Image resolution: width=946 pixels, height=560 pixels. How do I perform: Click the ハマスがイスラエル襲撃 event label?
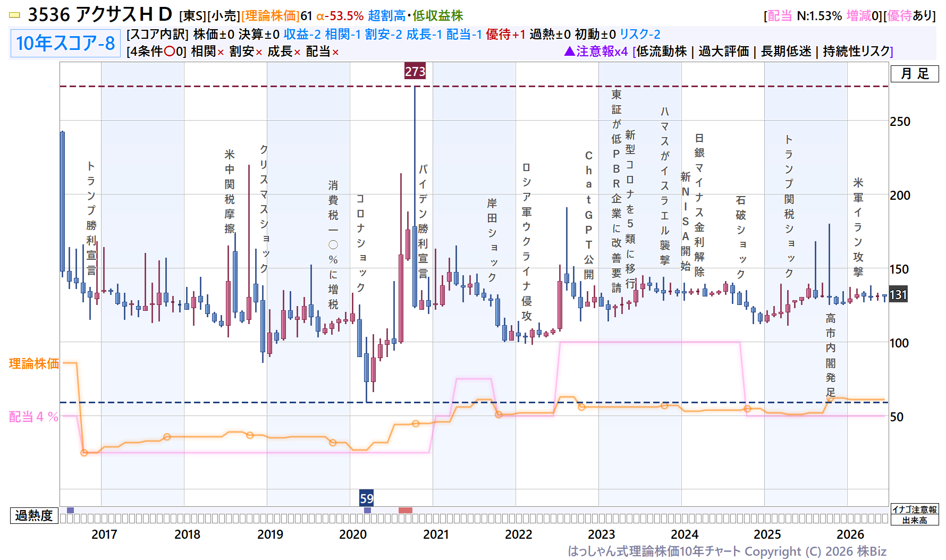click(x=665, y=185)
